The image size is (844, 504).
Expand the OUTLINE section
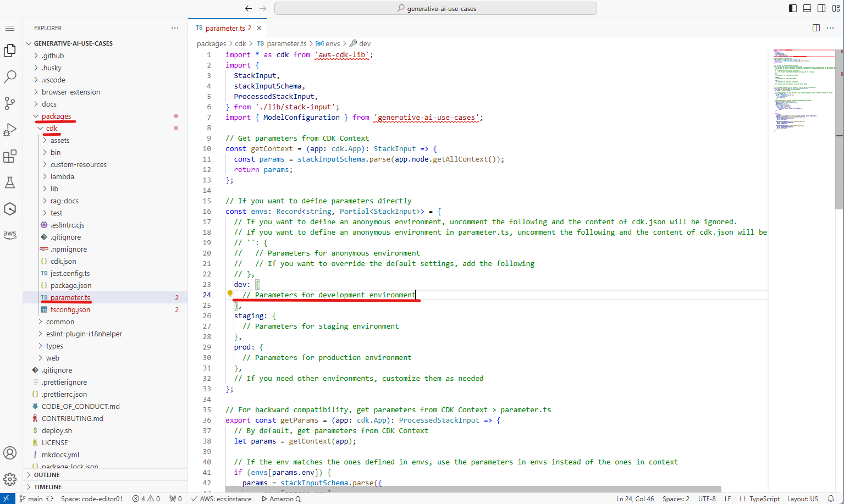click(x=106, y=475)
